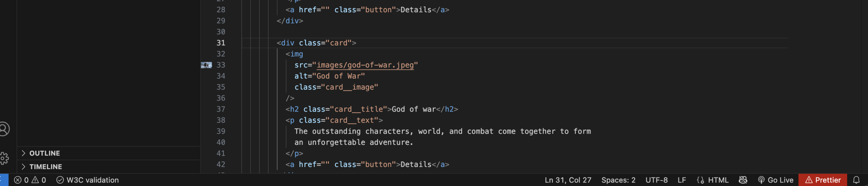Open notifications bell icon
The image size is (868, 186).
(856, 180)
